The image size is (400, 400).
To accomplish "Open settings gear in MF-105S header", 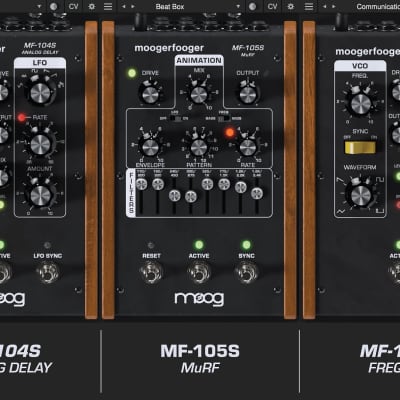I will (x=291, y=6).
